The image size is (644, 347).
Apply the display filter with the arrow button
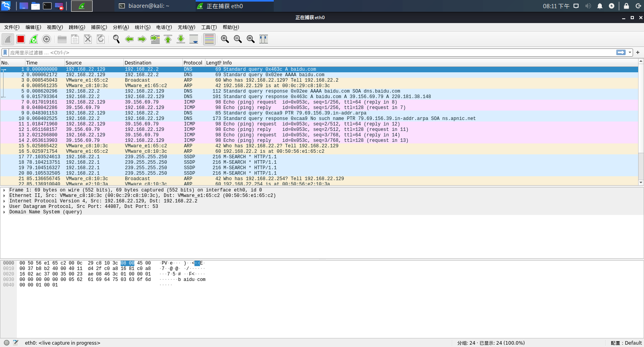pyautogui.click(x=621, y=52)
